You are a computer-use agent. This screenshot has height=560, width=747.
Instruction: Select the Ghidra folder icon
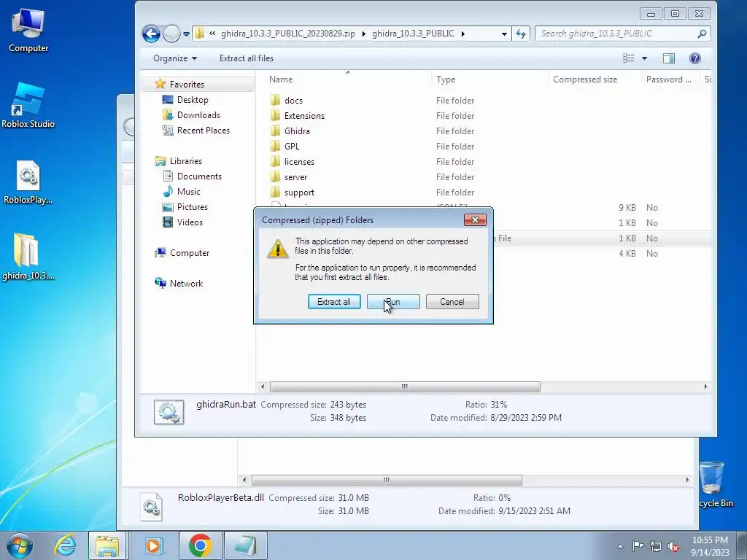tap(275, 131)
